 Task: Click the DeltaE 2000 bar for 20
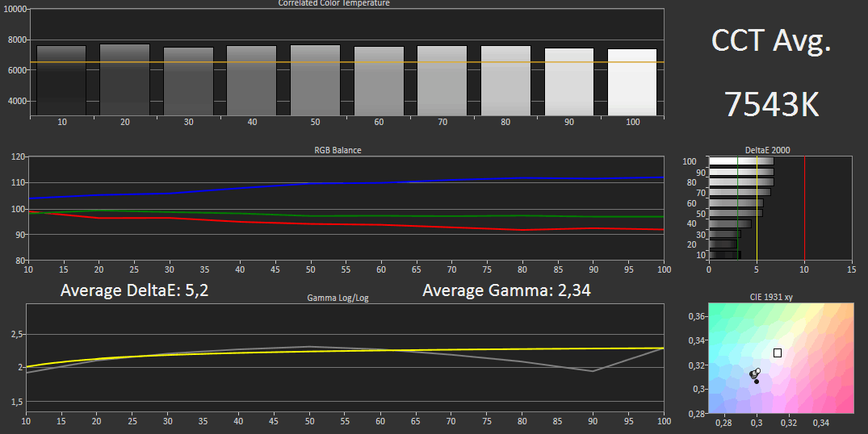[723, 244]
